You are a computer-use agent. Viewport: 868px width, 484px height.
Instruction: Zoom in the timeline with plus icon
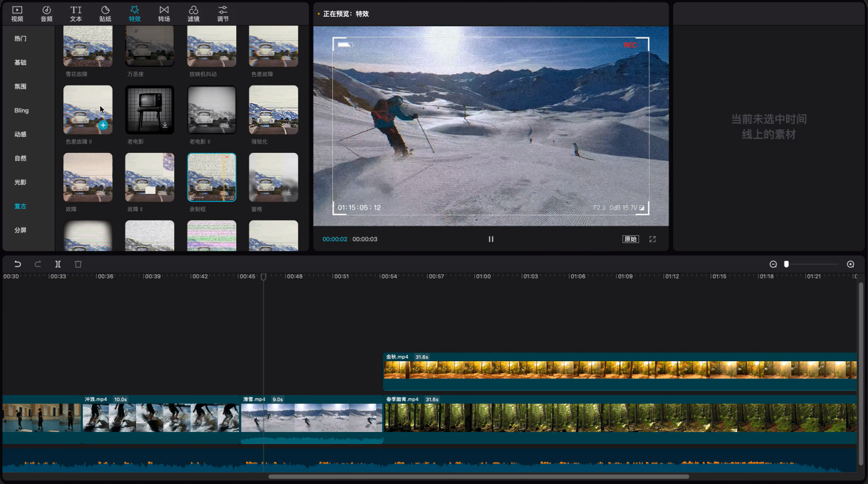[x=851, y=264]
